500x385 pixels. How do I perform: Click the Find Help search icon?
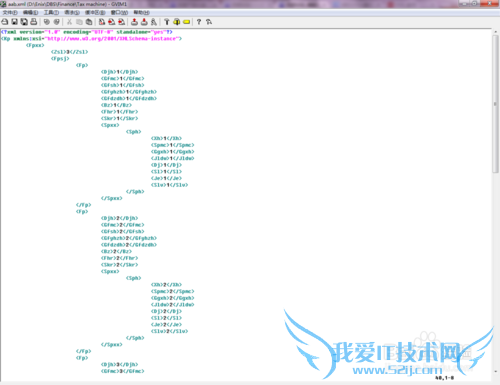click(209, 22)
